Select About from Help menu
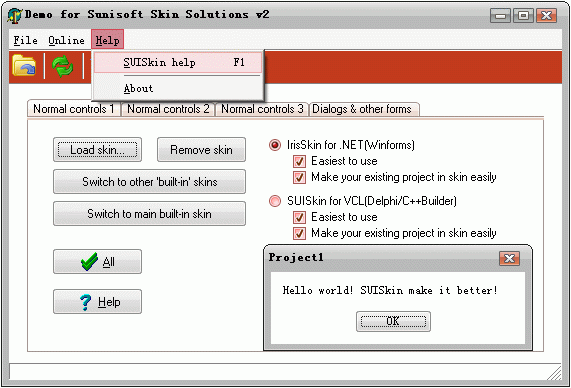Viewport: 571px width, 388px height. [x=178, y=89]
